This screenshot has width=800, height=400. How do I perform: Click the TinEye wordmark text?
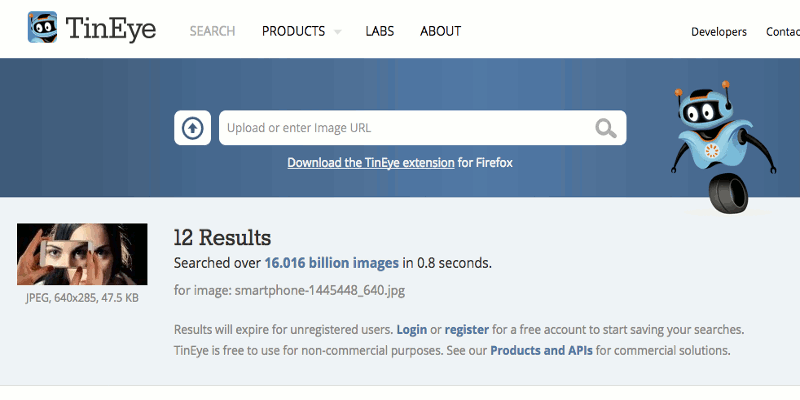[111, 29]
